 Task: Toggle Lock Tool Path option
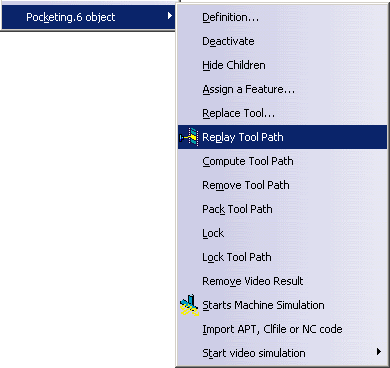tap(237, 257)
